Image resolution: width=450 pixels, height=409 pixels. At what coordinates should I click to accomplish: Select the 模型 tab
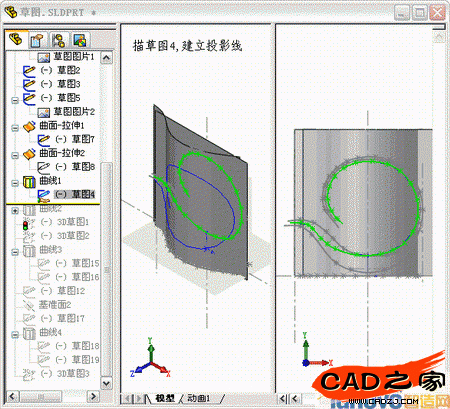tap(165, 398)
